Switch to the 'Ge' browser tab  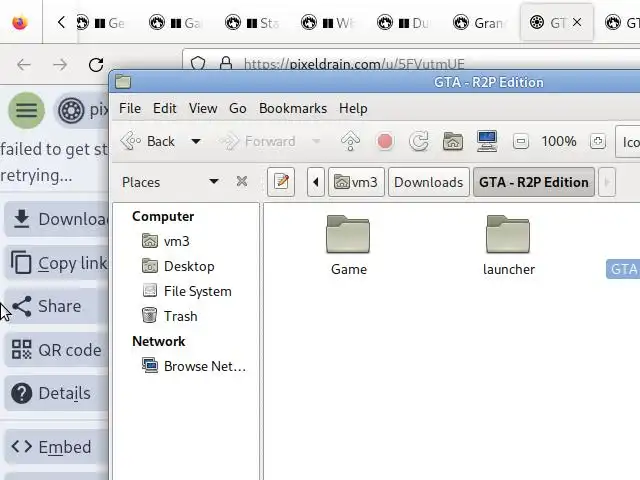pos(103,23)
